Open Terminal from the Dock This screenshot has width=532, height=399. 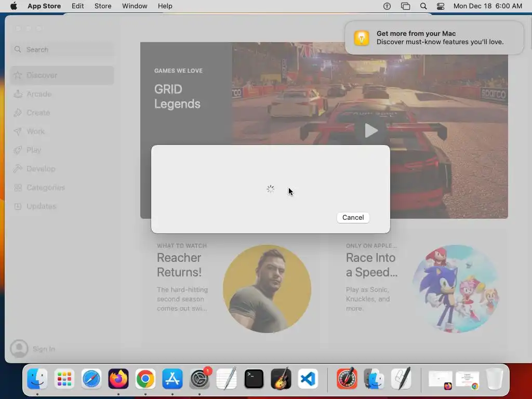(254, 379)
